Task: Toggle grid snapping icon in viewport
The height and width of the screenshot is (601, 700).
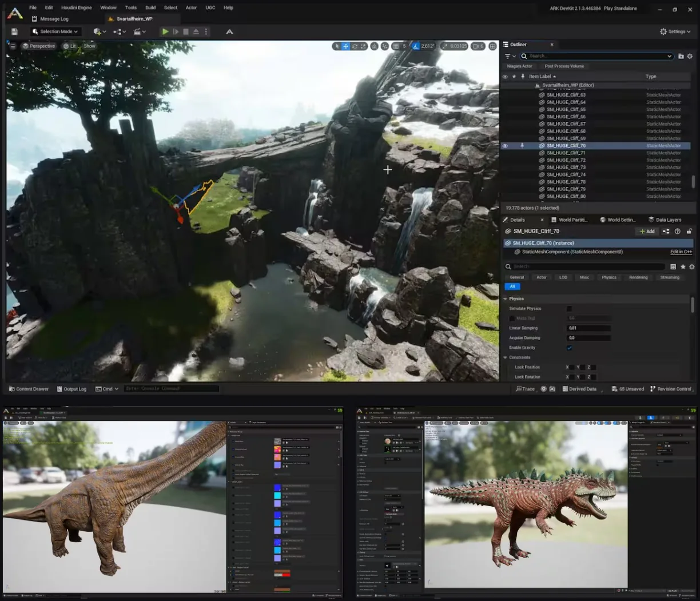Action: coord(396,46)
